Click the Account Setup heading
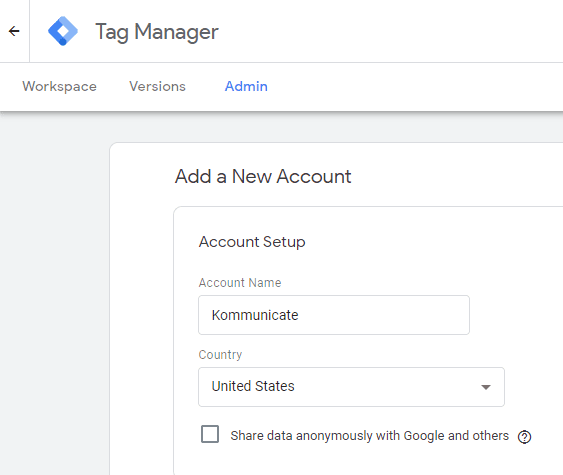Screen dimensions: 563x475 click(x=252, y=242)
